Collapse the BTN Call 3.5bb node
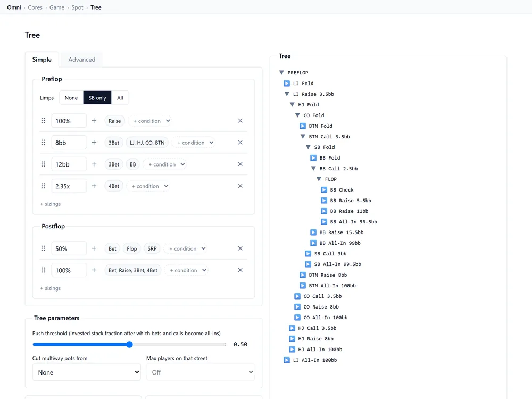 (303, 136)
